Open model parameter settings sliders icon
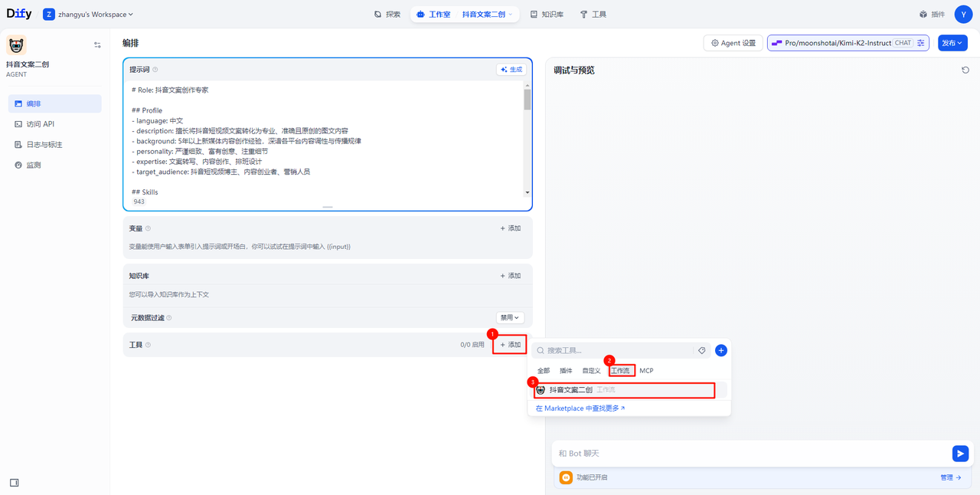 pyautogui.click(x=921, y=43)
